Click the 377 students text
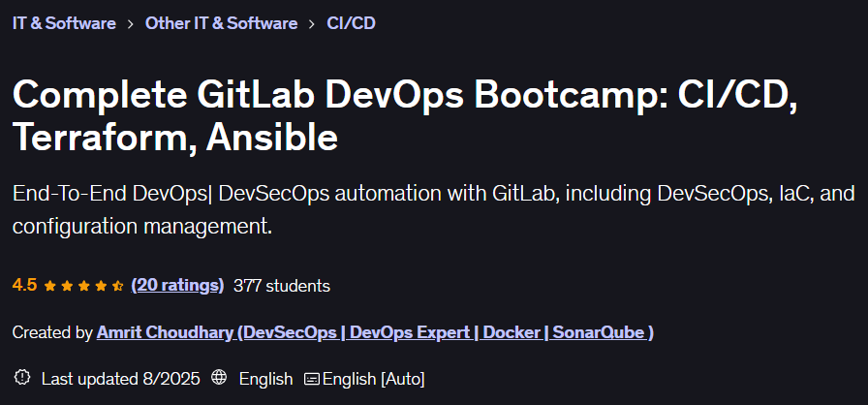 click(x=282, y=286)
